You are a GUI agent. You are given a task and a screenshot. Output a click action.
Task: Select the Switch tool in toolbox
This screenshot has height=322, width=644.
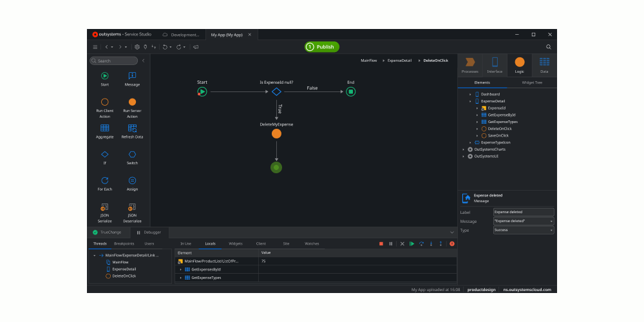132,158
